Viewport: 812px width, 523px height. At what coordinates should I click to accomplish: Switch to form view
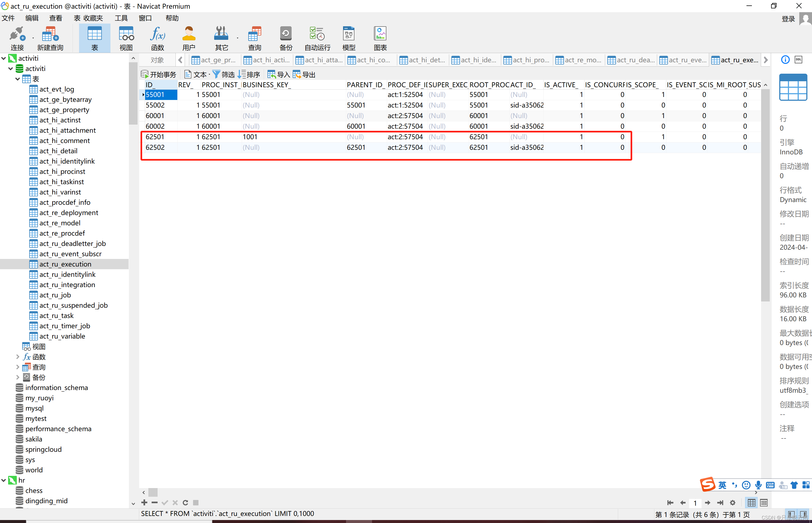click(764, 503)
